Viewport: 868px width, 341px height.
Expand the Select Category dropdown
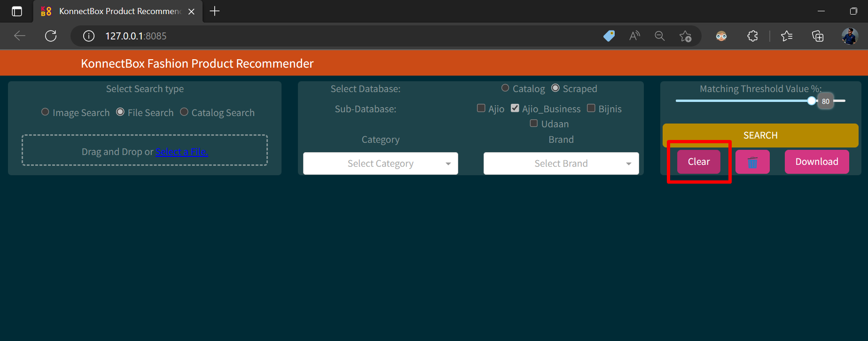(380, 163)
